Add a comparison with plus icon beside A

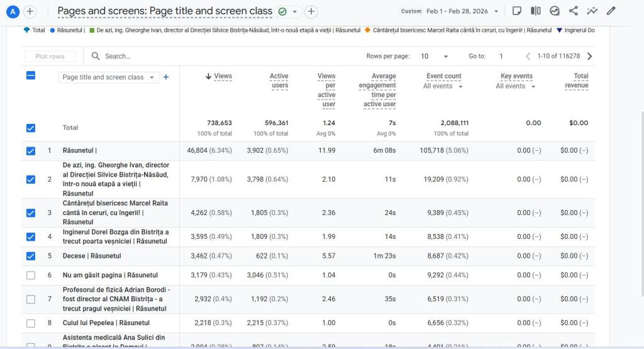(x=30, y=11)
